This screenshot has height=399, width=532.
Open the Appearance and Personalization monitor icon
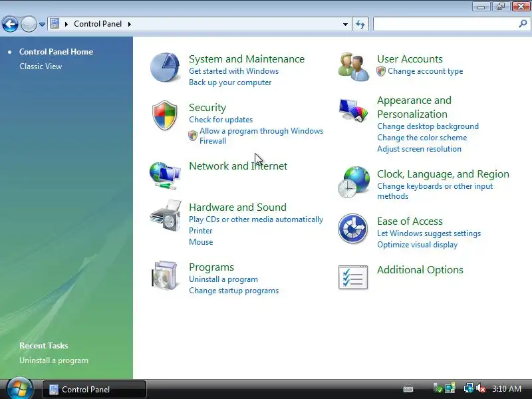tap(353, 110)
